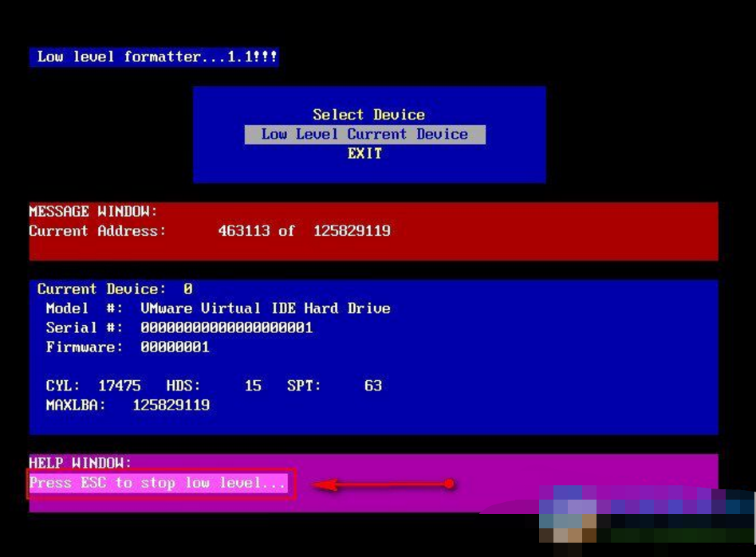Click the 'CYL:' label
Image resolution: width=756 pixels, height=557 pixels.
pos(63,386)
